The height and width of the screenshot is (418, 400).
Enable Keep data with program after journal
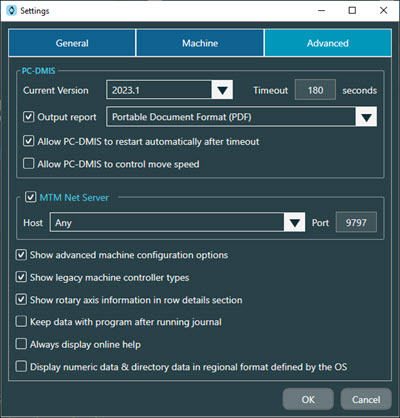pyautogui.click(x=21, y=322)
